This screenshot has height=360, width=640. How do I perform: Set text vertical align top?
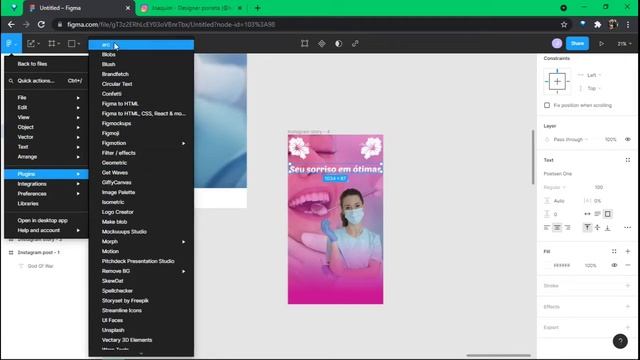[587, 227]
